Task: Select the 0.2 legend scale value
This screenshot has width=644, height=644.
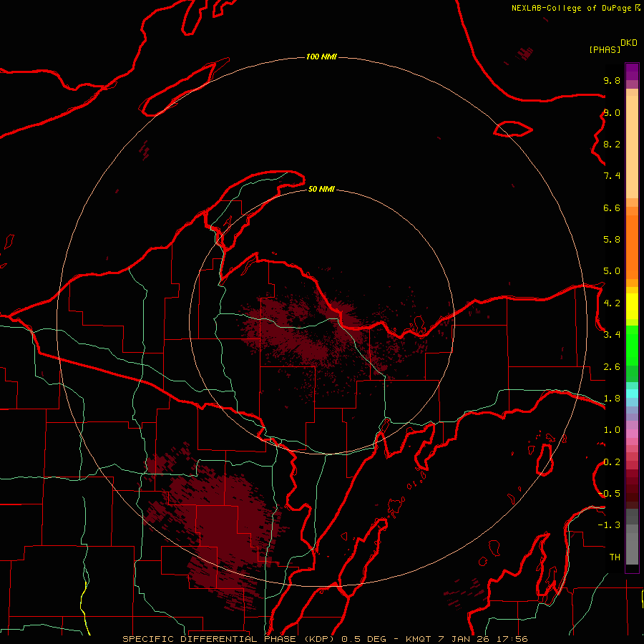Action: 612,462
